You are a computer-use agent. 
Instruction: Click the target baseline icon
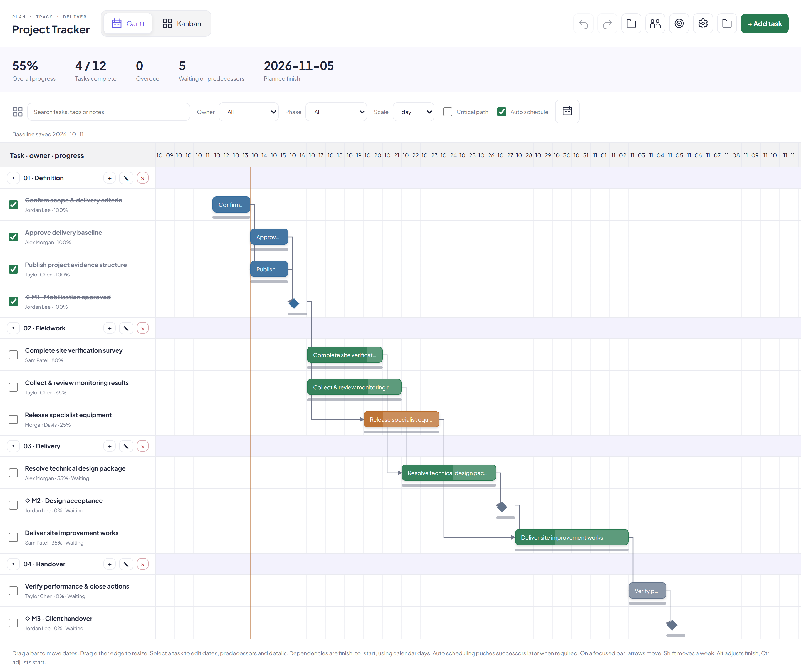tap(679, 24)
